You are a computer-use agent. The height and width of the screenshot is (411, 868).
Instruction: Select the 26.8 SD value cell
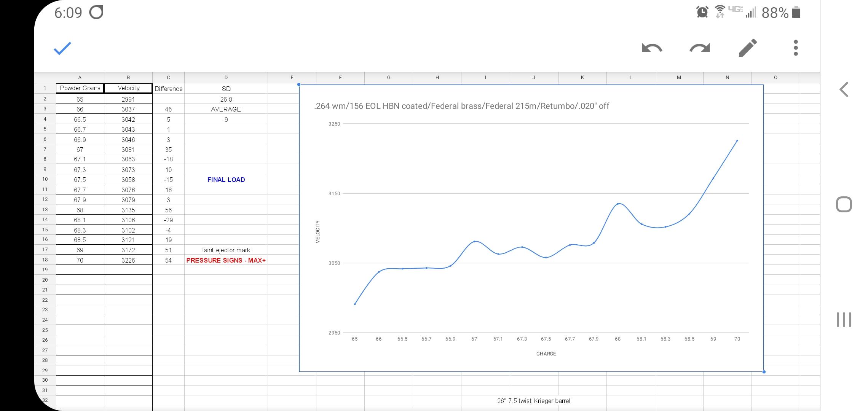click(x=226, y=99)
